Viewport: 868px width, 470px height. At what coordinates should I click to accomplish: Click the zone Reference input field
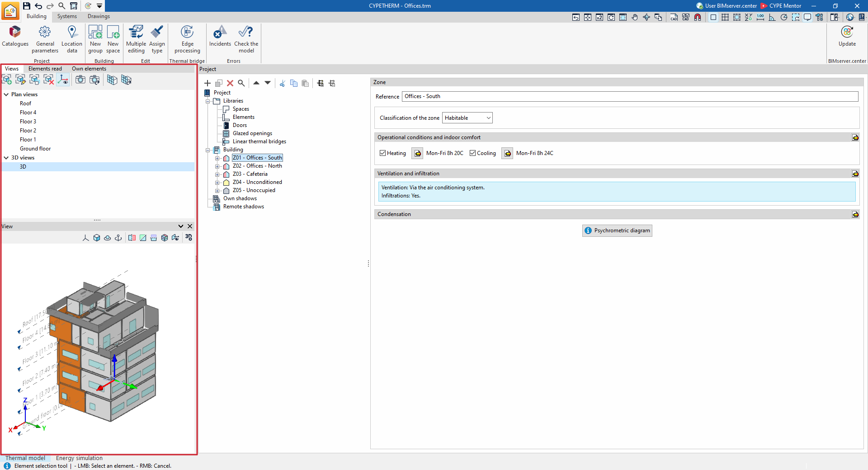pyautogui.click(x=630, y=96)
